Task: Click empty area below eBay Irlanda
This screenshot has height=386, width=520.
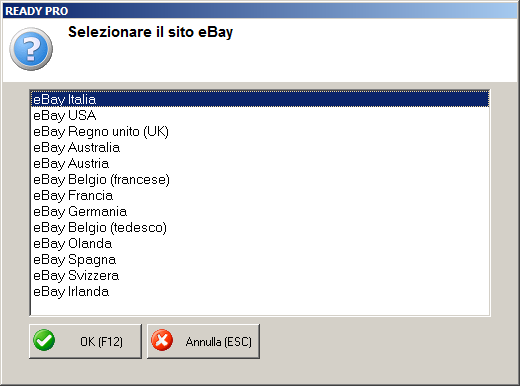Action: click(260, 307)
